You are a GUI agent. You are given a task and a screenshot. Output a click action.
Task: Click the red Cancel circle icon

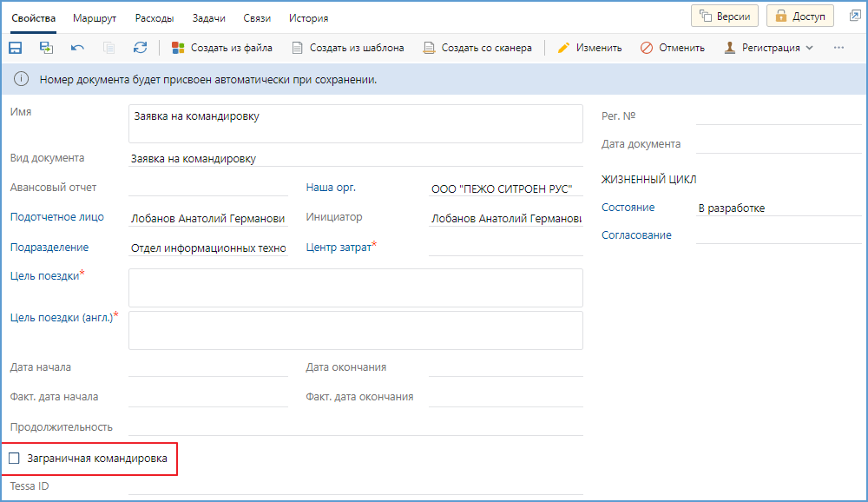click(x=647, y=48)
